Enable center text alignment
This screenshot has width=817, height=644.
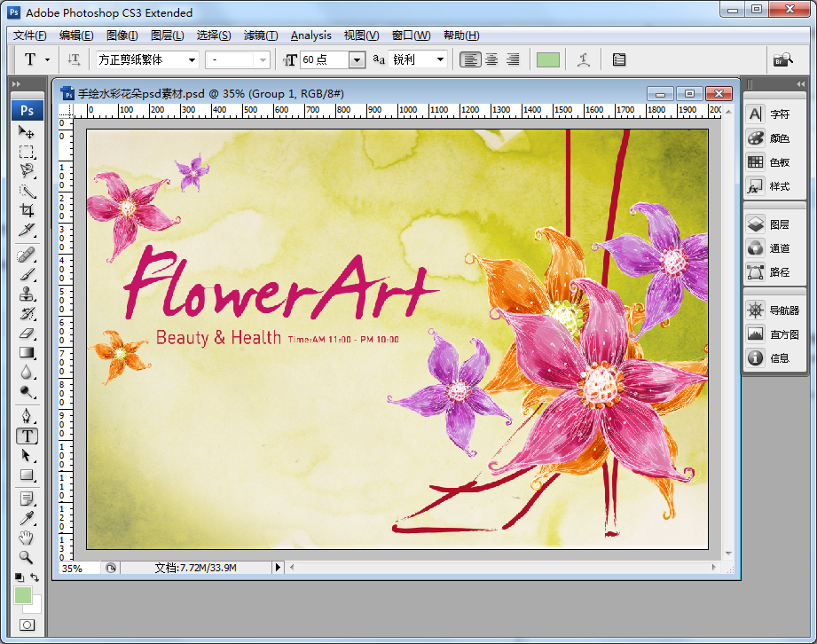point(491,59)
